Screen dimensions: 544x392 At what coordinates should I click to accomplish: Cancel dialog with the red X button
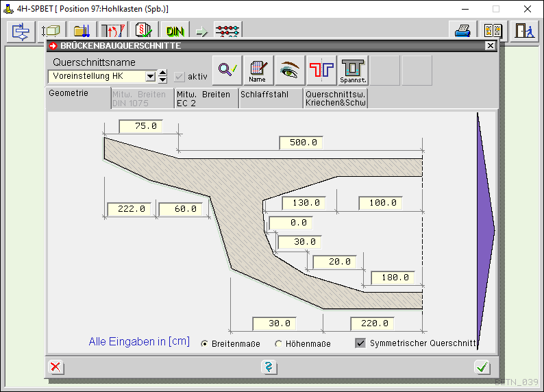[56, 367]
